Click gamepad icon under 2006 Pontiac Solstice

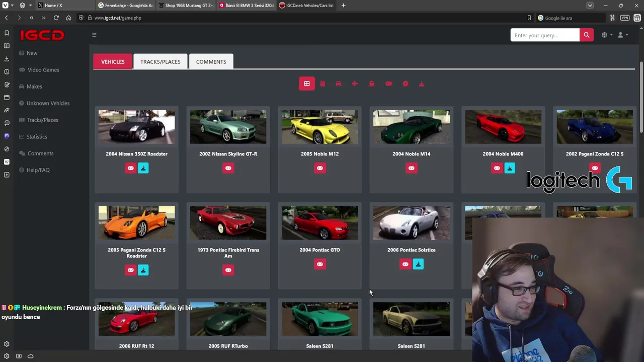click(406, 264)
